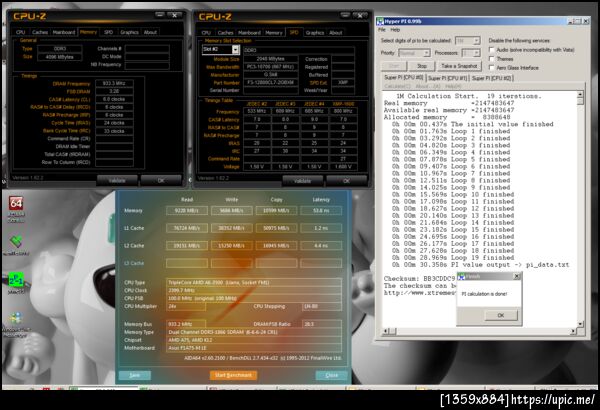Click the greyed Start button in Hyper PI

(x=394, y=66)
